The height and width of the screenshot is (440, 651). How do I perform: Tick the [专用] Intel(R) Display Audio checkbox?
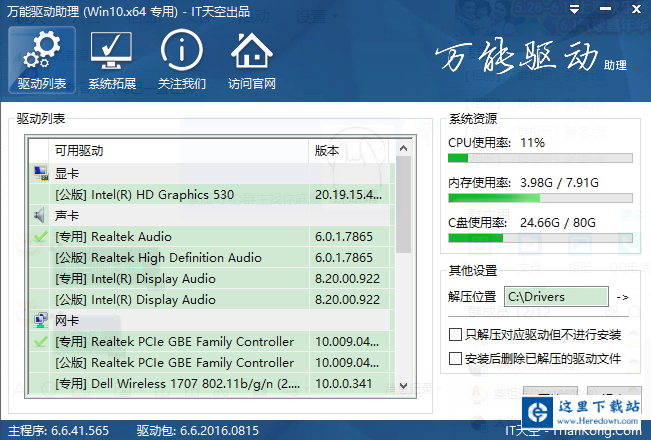pos(40,279)
